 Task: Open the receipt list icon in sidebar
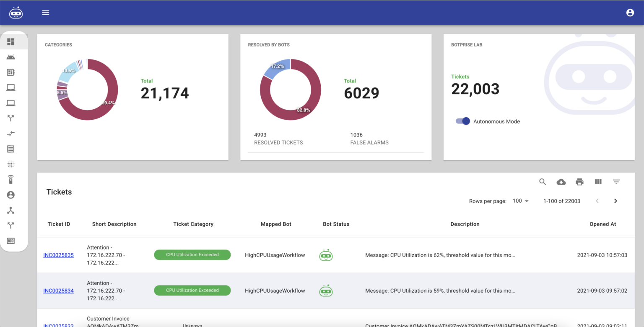[x=11, y=149]
